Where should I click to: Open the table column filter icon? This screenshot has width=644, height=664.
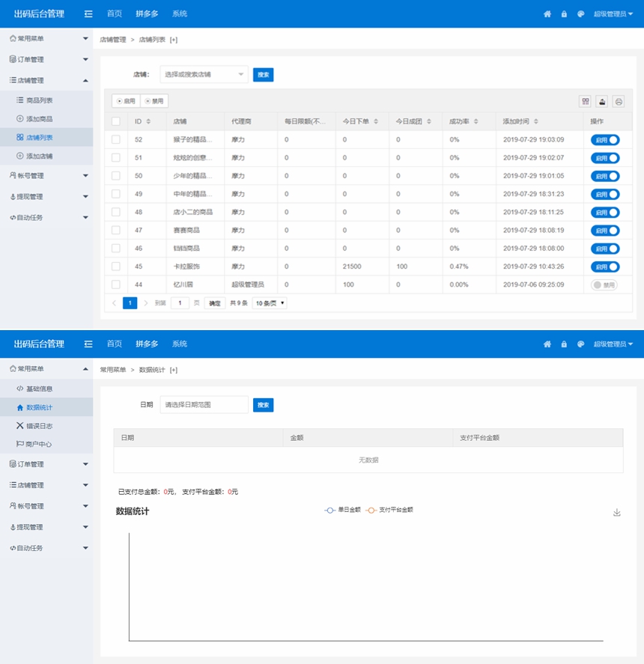586,101
